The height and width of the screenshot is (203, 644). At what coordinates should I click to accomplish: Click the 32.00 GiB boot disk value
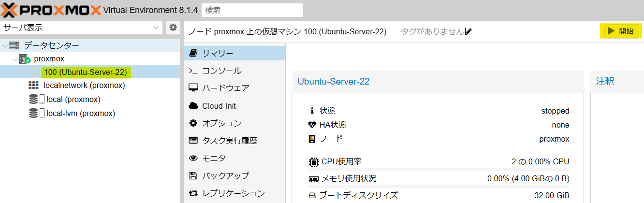pos(551,195)
